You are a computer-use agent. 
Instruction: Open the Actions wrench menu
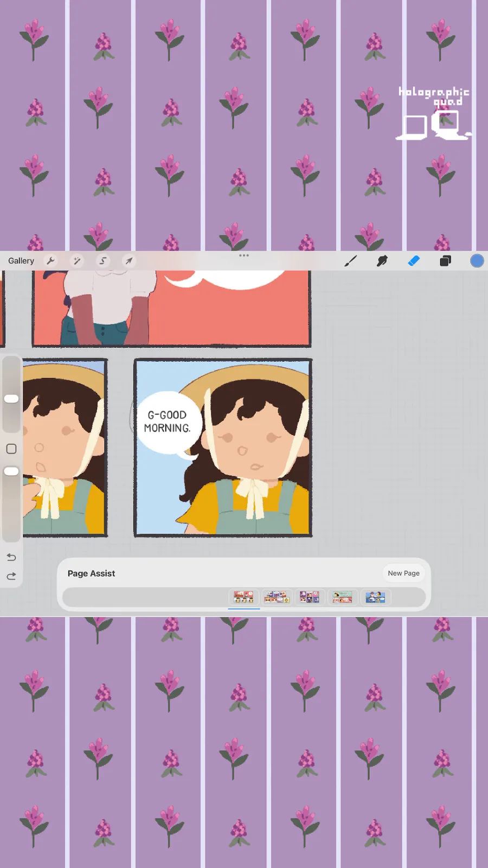pyautogui.click(x=50, y=261)
